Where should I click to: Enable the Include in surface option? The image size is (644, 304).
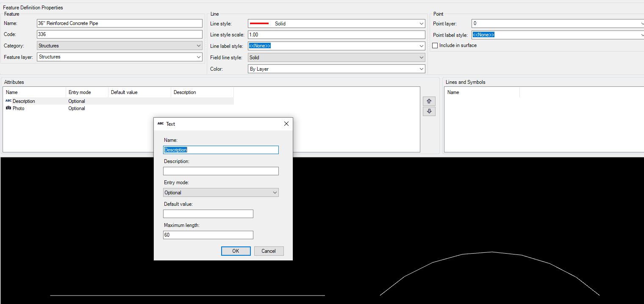[x=435, y=45]
